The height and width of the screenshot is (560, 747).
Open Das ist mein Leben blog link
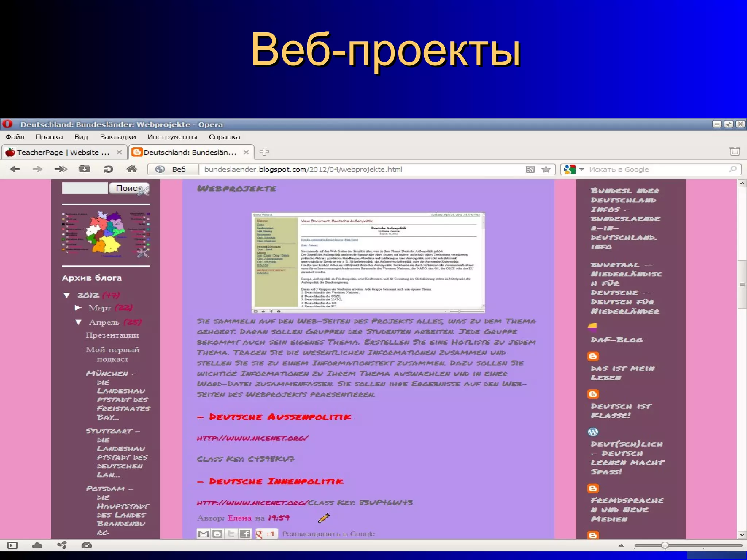click(623, 373)
